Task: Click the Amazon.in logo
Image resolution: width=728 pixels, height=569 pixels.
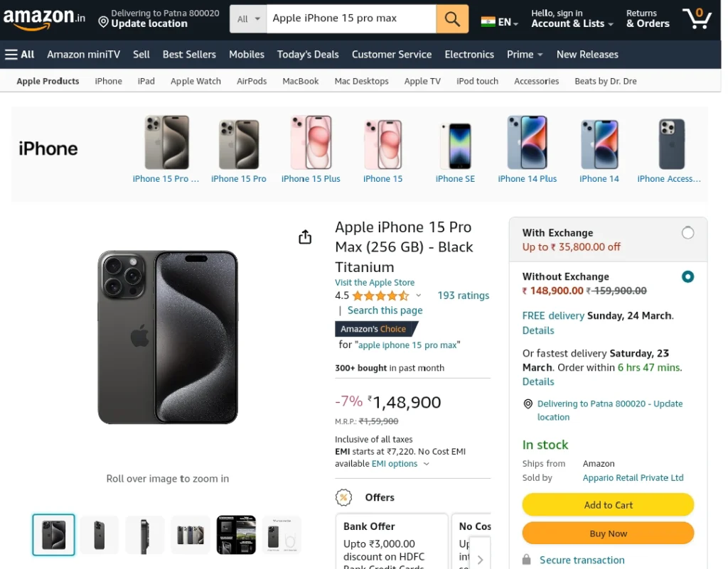Action: tap(44, 18)
